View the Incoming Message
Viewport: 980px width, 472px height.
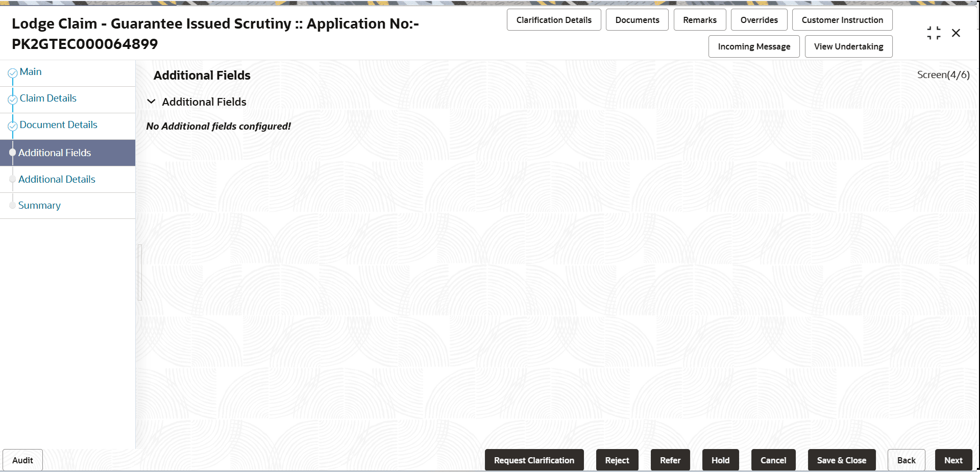coord(753,46)
